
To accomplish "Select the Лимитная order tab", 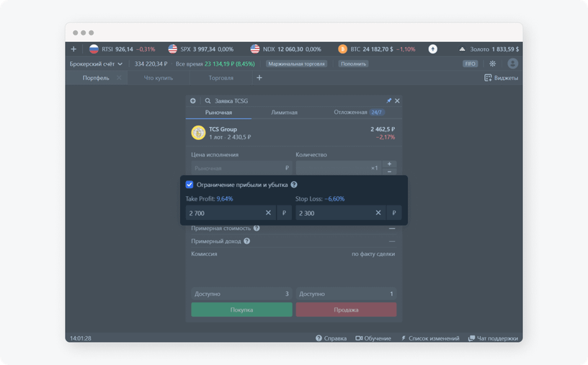I will click(284, 113).
